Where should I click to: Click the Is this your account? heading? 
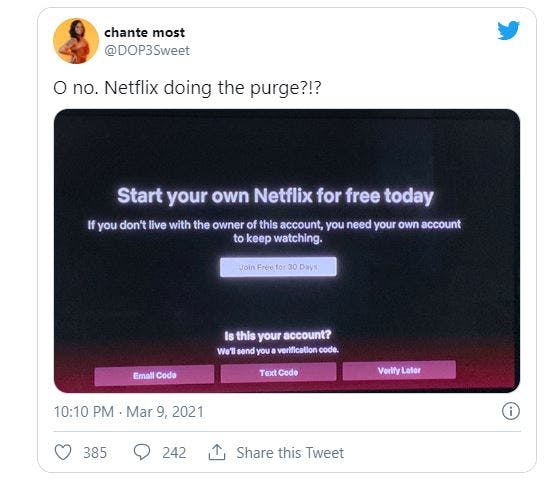[x=278, y=335]
